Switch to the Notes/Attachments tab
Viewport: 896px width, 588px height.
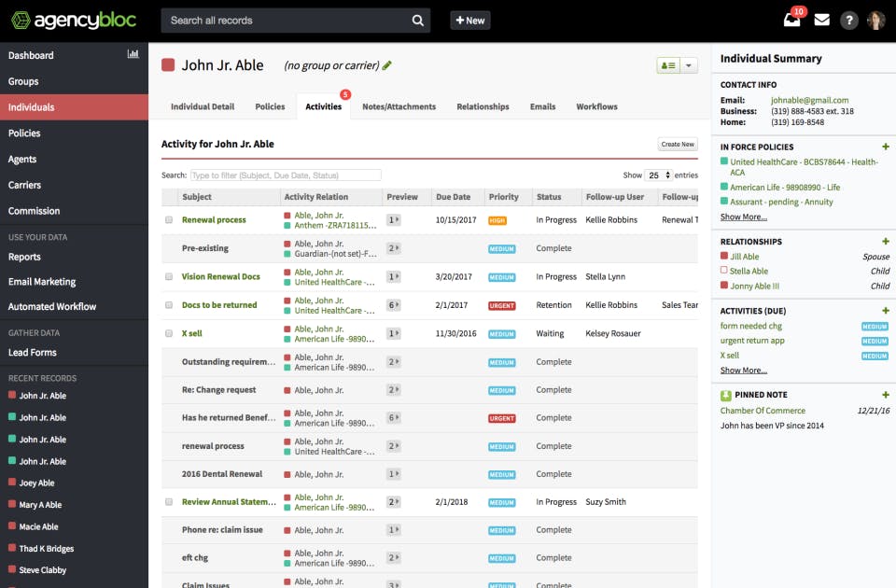pos(399,106)
